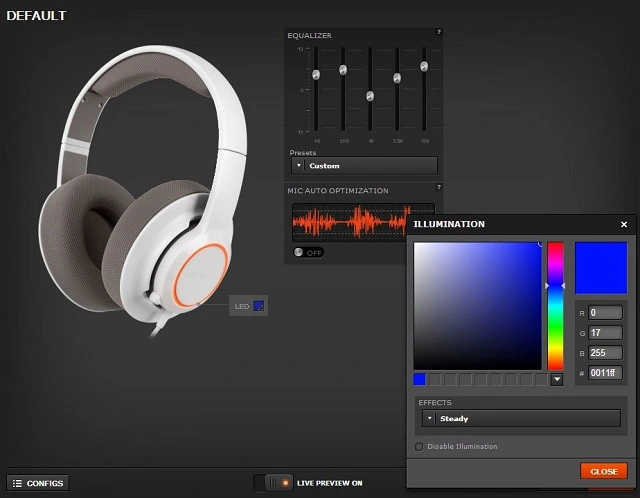Screen dimensions: 640x498
Task: Click the LED color icon beside headset
Action: point(258,306)
